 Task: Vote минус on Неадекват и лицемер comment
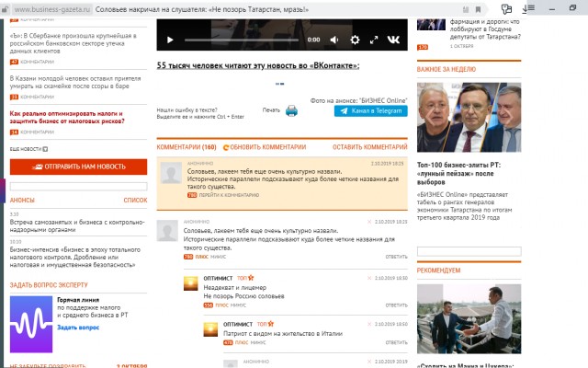[x=238, y=305]
